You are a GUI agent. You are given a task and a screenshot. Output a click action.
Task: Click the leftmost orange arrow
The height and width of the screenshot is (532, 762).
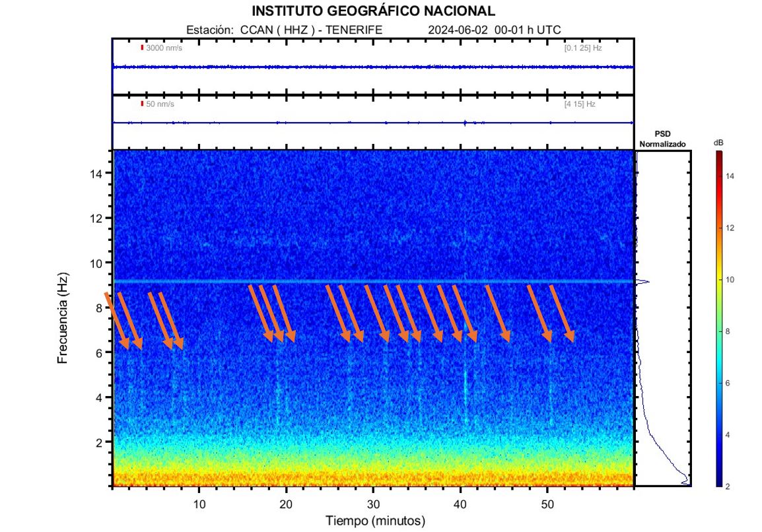tap(116, 320)
